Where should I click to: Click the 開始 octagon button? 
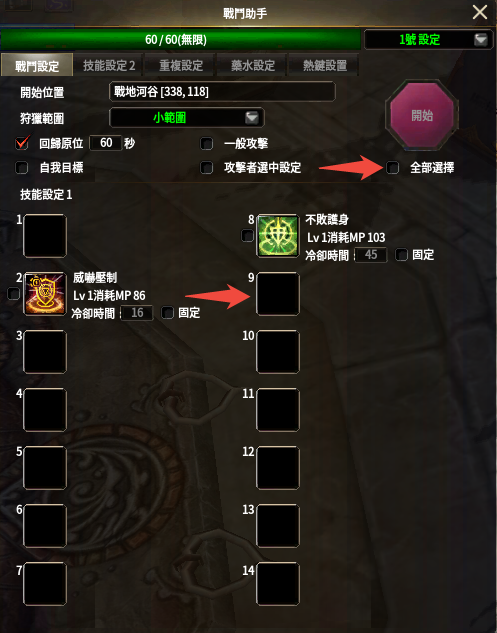click(x=422, y=115)
